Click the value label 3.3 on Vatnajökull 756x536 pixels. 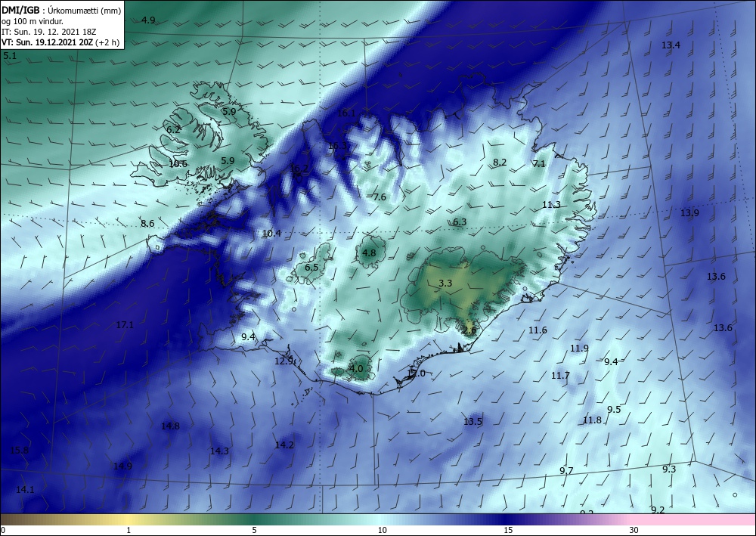tap(445, 283)
